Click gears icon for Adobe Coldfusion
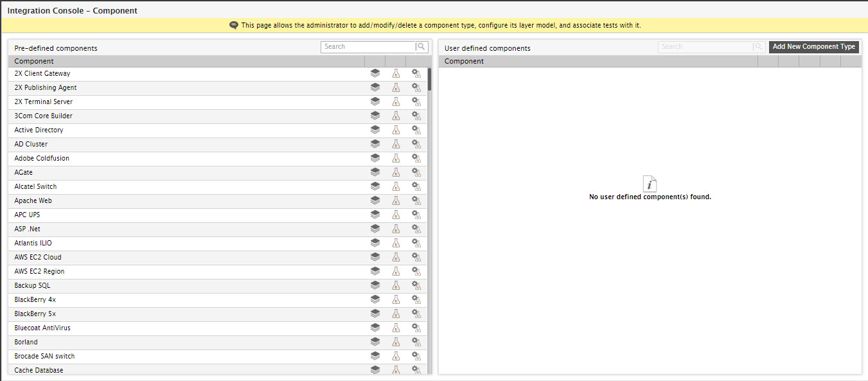 click(416, 158)
